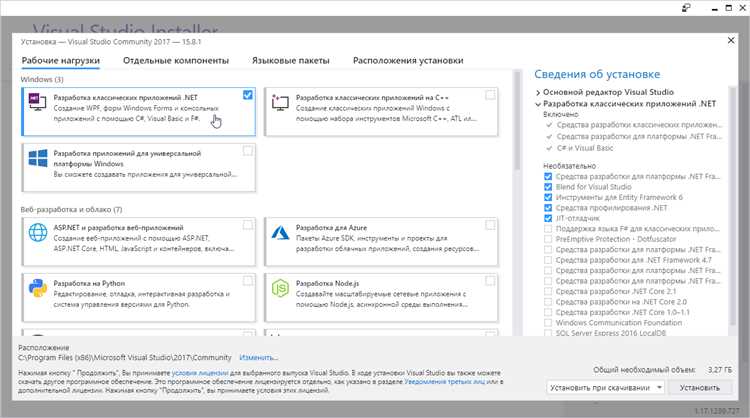Click the total required size value 3.27 GB
Image resolution: width=750 pixels, height=418 pixels.
[720, 370]
